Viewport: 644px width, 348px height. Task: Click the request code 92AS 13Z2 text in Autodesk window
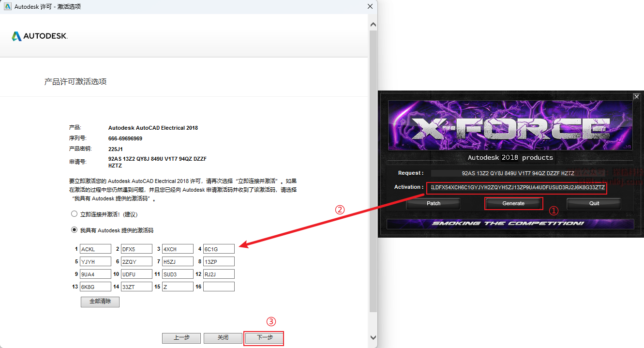[x=158, y=162]
